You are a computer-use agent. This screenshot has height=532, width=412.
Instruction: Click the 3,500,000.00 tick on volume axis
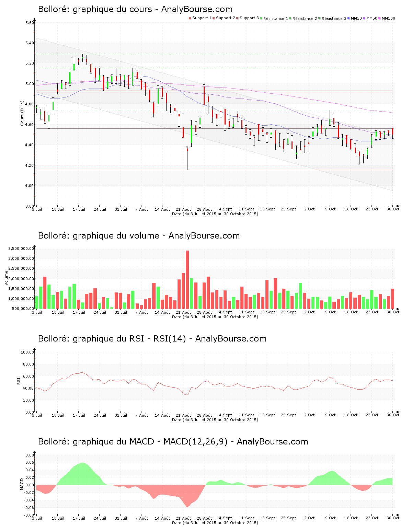(x=22, y=248)
